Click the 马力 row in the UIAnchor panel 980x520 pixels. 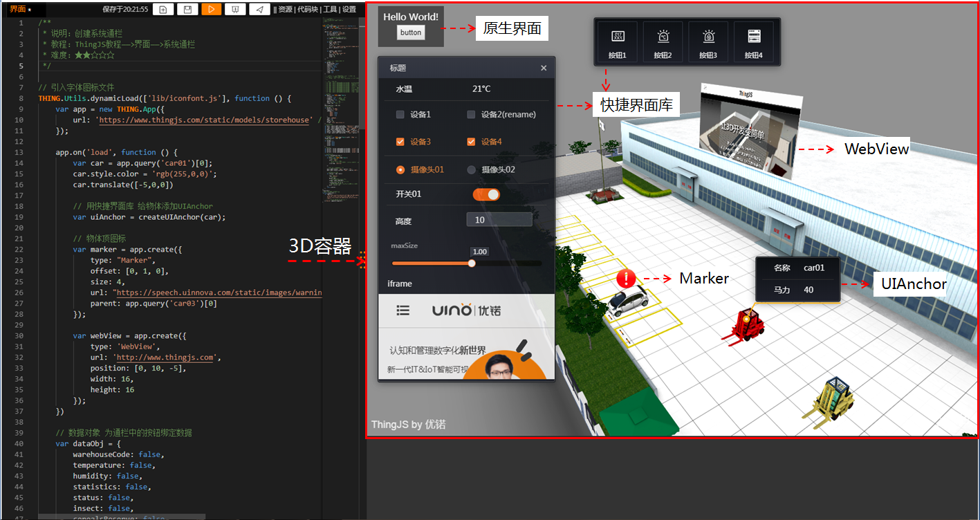(798, 290)
